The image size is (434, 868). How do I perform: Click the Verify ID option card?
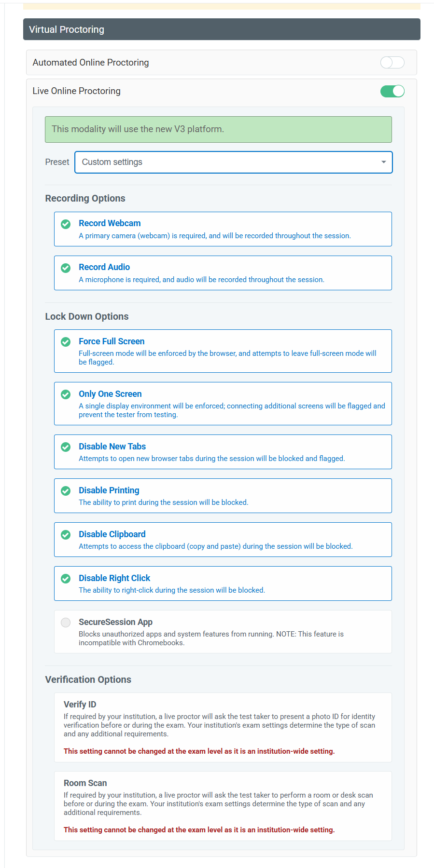pyautogui.click(x=223, y=727)
